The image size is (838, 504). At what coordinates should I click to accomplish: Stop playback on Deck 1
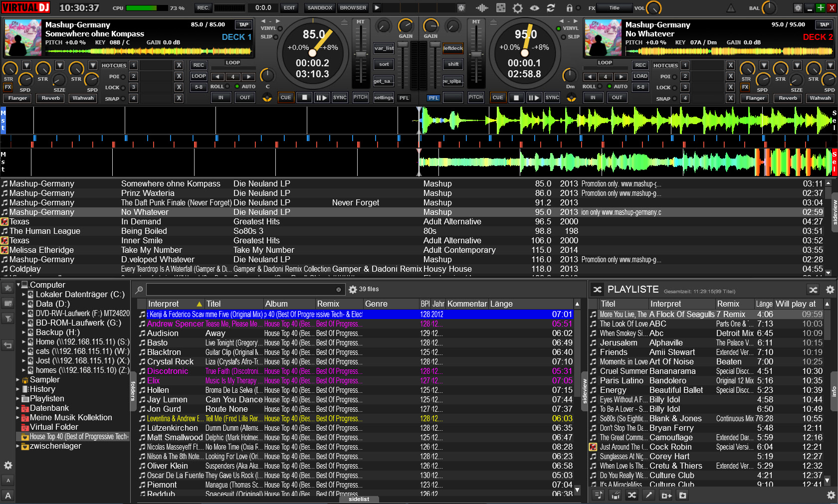coord(304,98)
